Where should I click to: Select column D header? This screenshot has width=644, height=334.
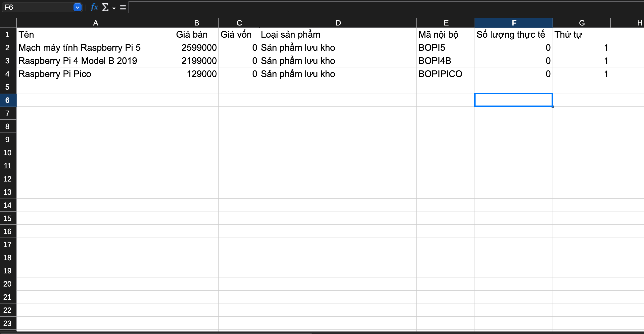(338, 23)
